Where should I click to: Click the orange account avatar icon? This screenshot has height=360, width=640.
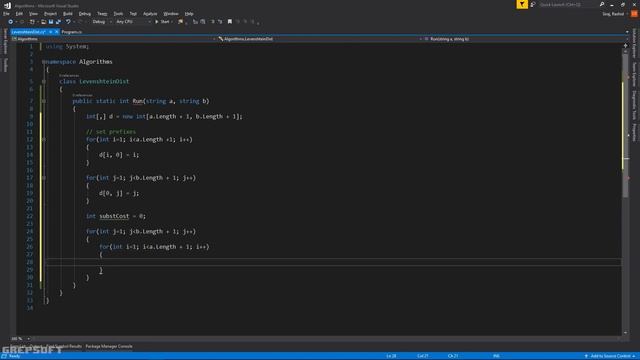[x=634, y=14]
